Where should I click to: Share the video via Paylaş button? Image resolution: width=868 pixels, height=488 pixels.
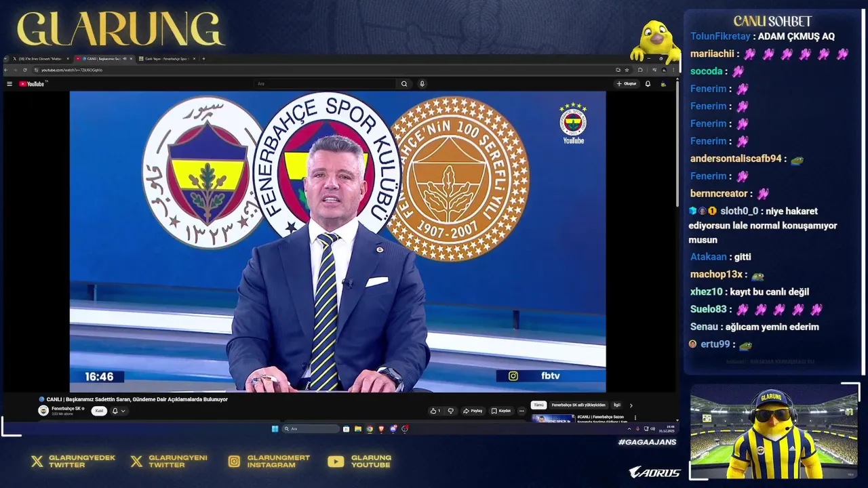pyautogui.click(x=472, y=411)
